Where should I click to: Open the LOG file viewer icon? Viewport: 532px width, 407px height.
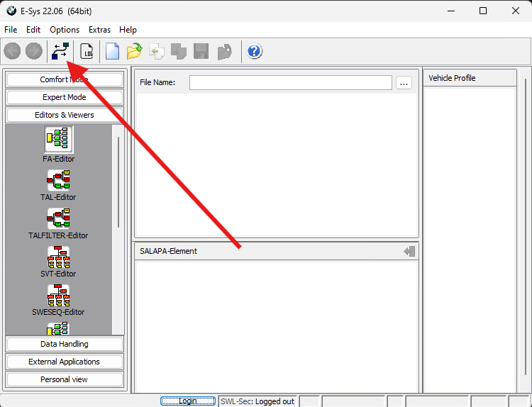pyautogui.click(x=87, y=51)
